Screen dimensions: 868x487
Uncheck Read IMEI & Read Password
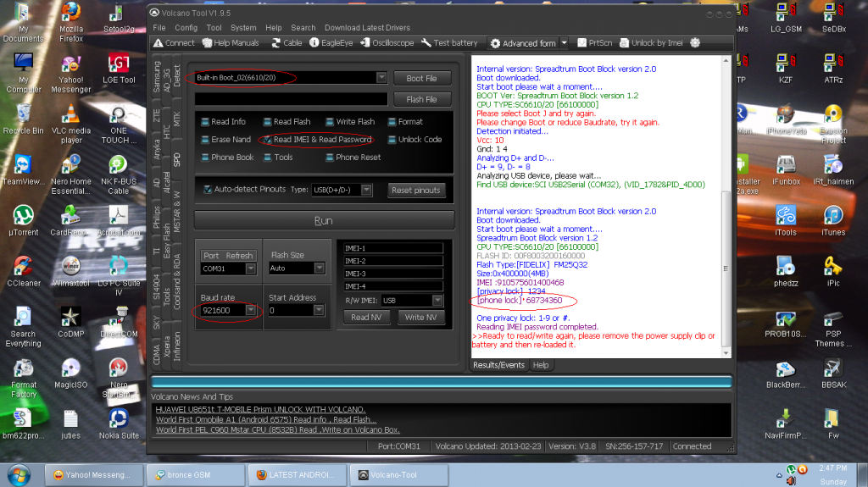(x=268, y=140)
